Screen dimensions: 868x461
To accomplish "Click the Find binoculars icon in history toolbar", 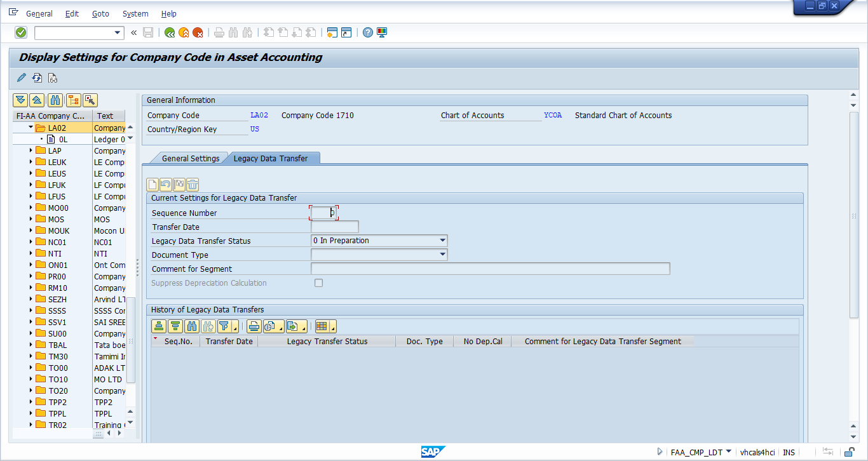I will click(x=192, y=326).
